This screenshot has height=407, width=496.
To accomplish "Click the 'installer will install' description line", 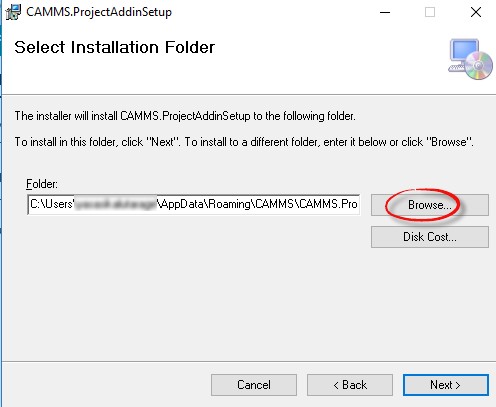I will [185, 116].
